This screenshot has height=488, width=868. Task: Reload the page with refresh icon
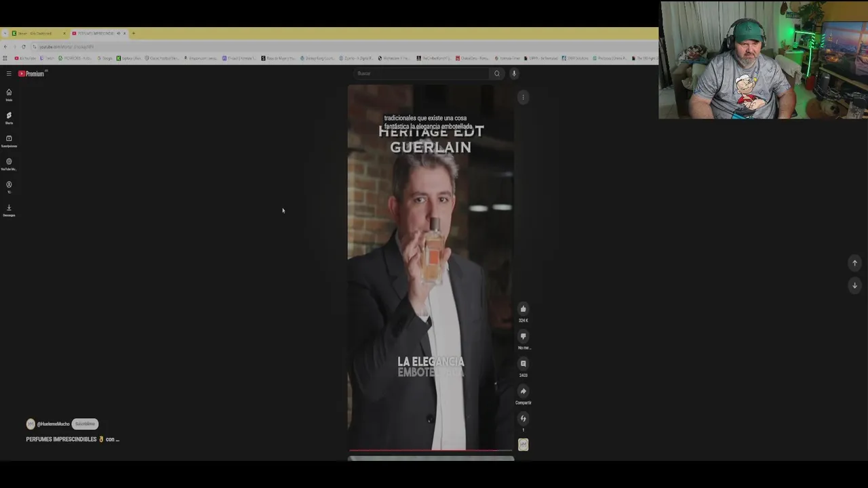click(x=24, y=47)
